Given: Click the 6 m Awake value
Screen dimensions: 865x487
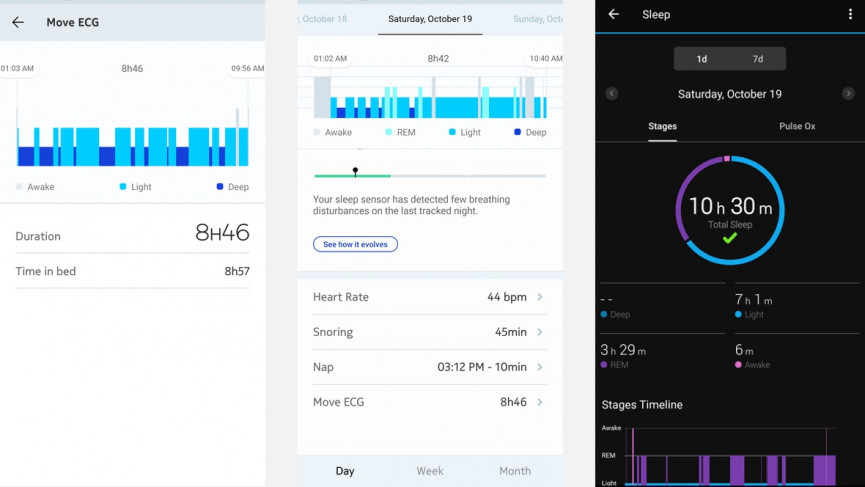Looking at the screenshot, I should [x=744, y=350].
